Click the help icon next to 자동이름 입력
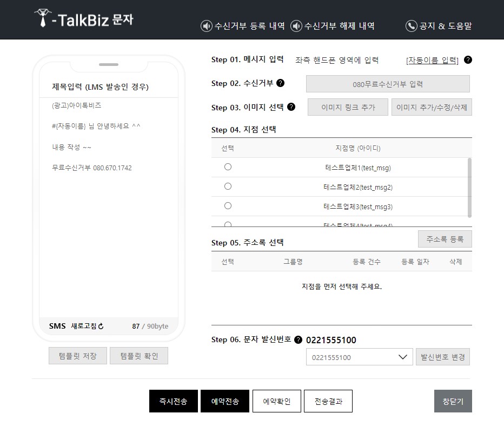The image size is (504, 440). (467, 60)
